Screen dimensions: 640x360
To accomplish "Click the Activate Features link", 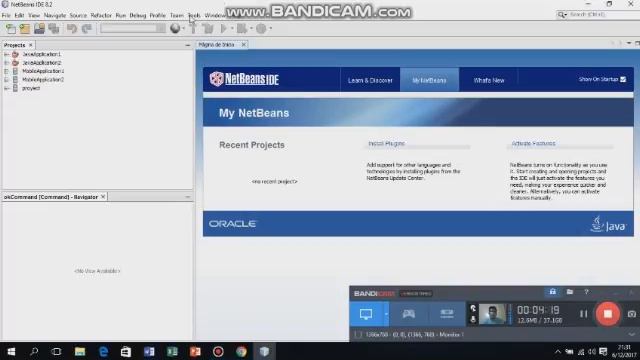I will [533, 144].
